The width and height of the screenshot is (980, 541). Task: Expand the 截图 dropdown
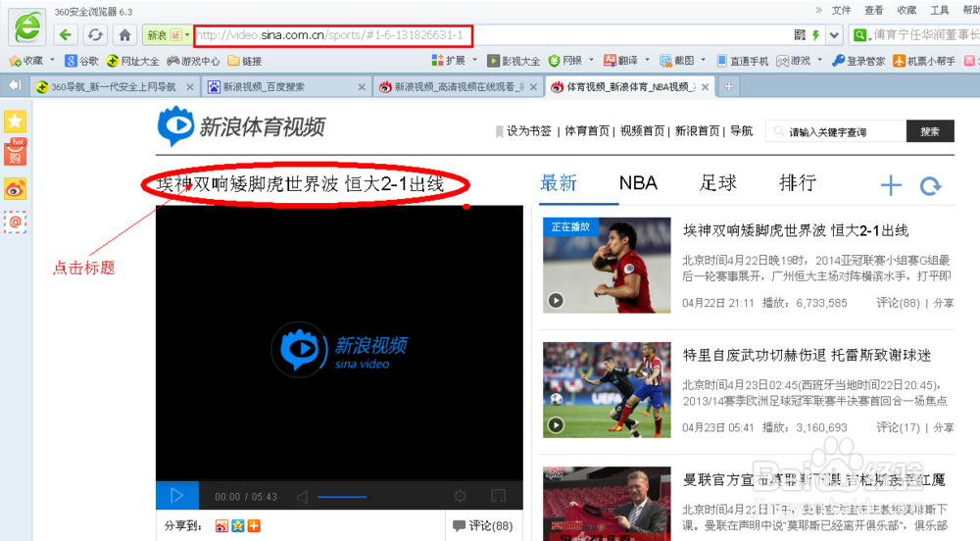point(703,60)
